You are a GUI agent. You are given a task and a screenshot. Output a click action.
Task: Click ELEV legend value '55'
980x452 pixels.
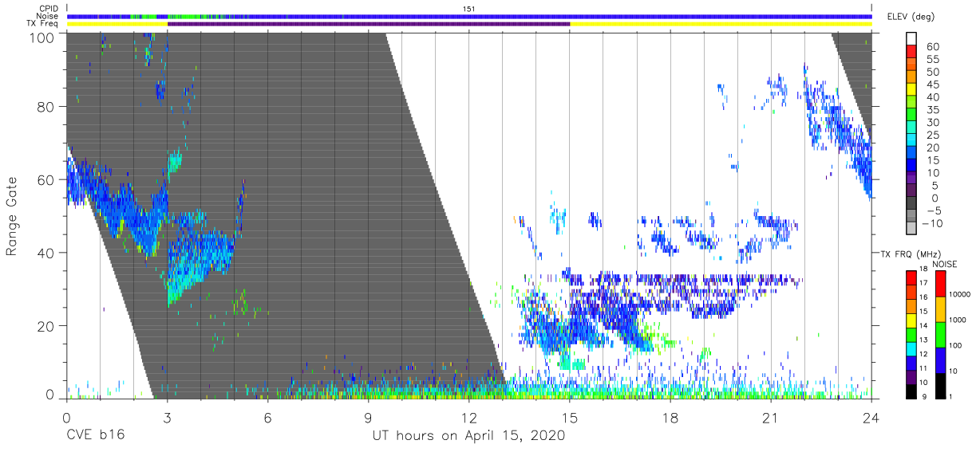933,60
